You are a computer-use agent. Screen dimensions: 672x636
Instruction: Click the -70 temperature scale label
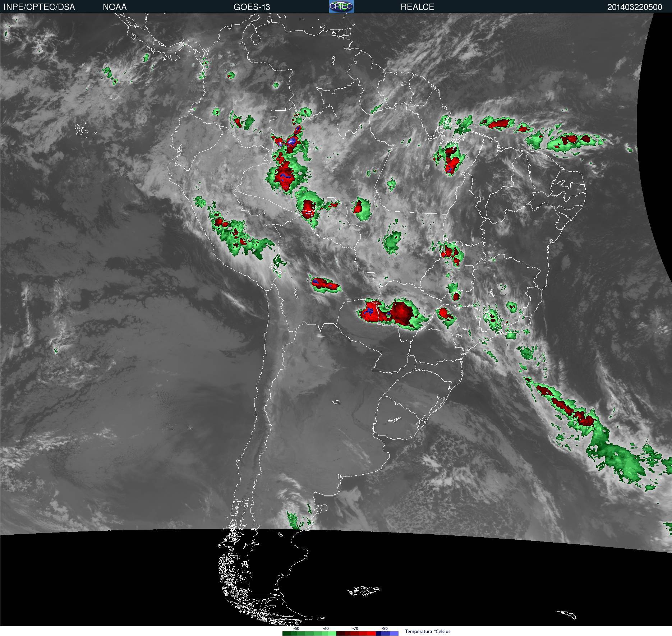coord(355,628)
